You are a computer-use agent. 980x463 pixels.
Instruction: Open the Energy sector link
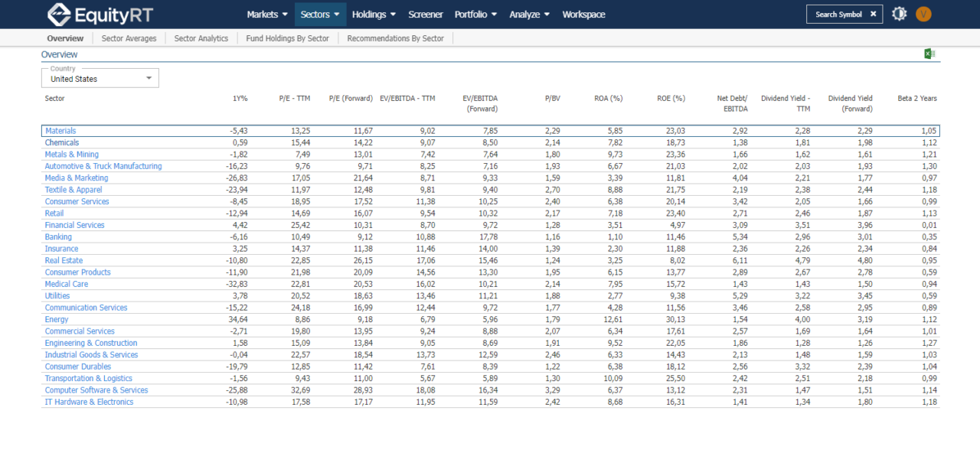click(57, 320)
